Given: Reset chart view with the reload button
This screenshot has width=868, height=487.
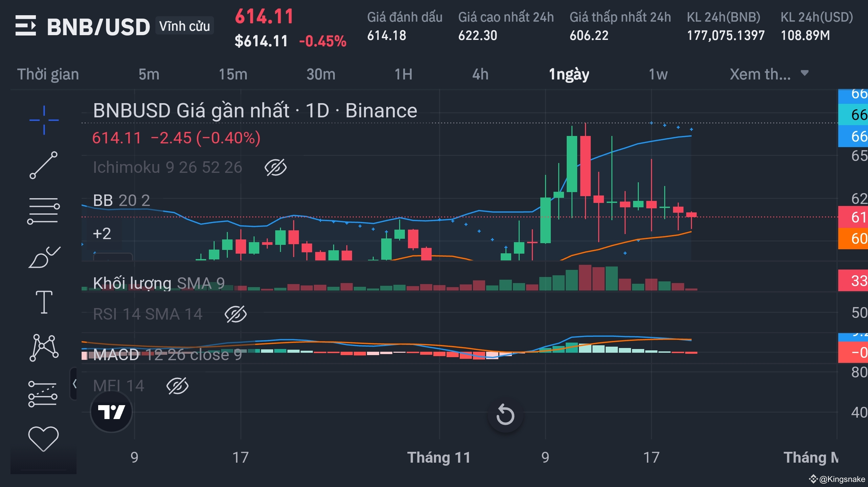Looking at the screenshot, I should [505, 415].
